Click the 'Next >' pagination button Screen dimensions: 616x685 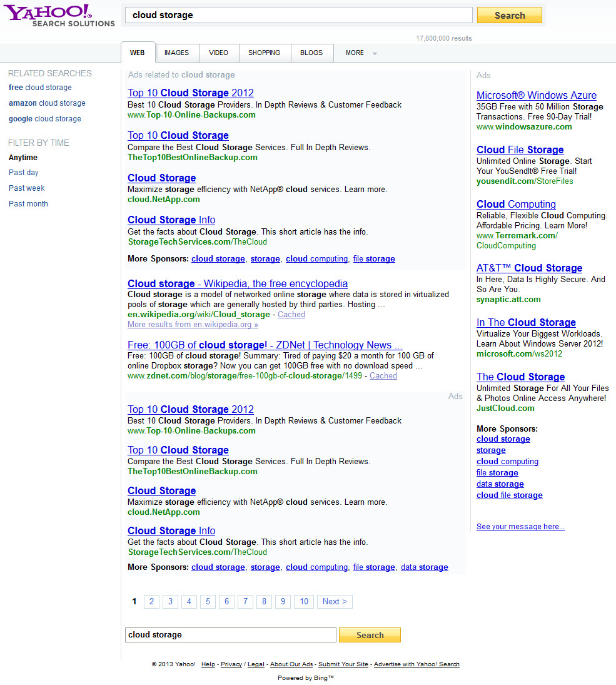(x=335, y=602)
